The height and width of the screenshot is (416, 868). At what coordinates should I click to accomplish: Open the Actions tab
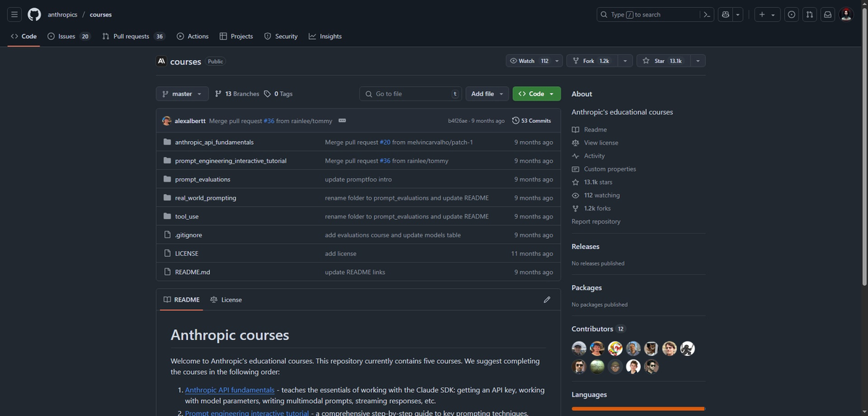click(192, 36)
